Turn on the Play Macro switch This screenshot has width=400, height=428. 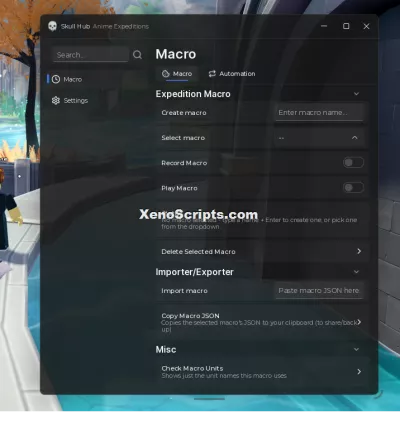pyautogui.click(x=353, y=188)
